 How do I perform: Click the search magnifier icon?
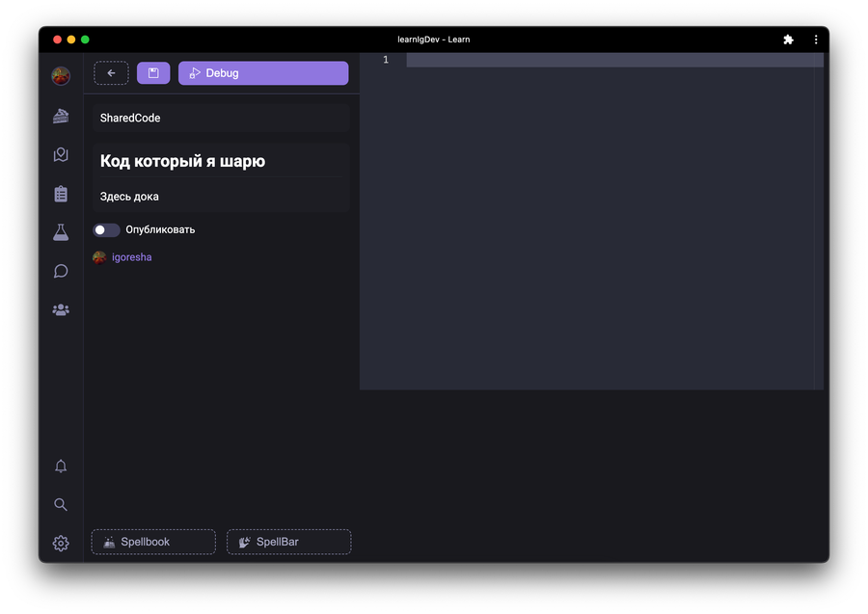pyautogui.click(x=61, y=504)
